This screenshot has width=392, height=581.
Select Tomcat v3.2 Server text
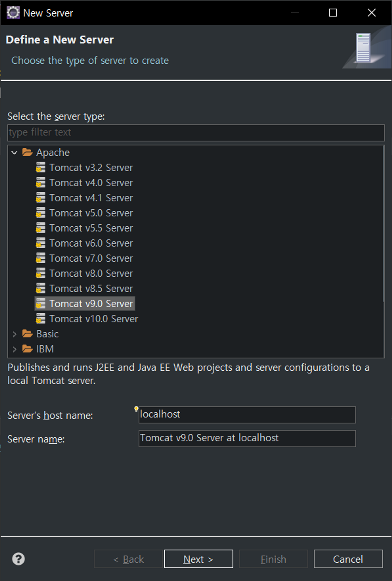(91, 168)
